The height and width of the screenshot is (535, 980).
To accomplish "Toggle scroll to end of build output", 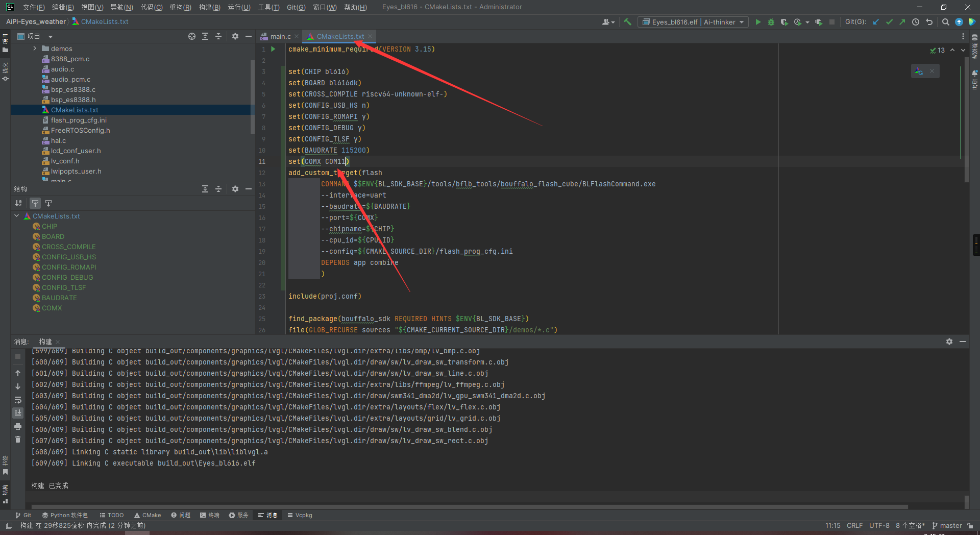I will (18, 412).
